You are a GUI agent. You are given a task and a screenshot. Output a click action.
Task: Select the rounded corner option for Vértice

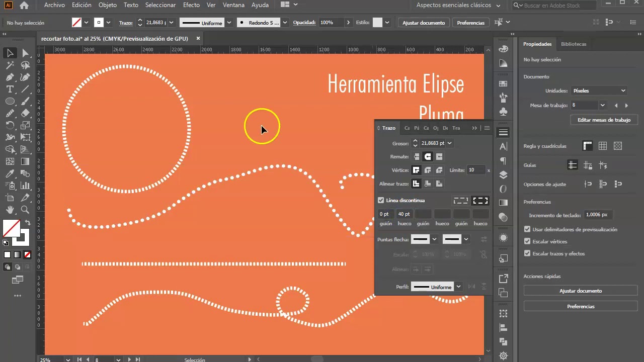click(x=428, y=170)
